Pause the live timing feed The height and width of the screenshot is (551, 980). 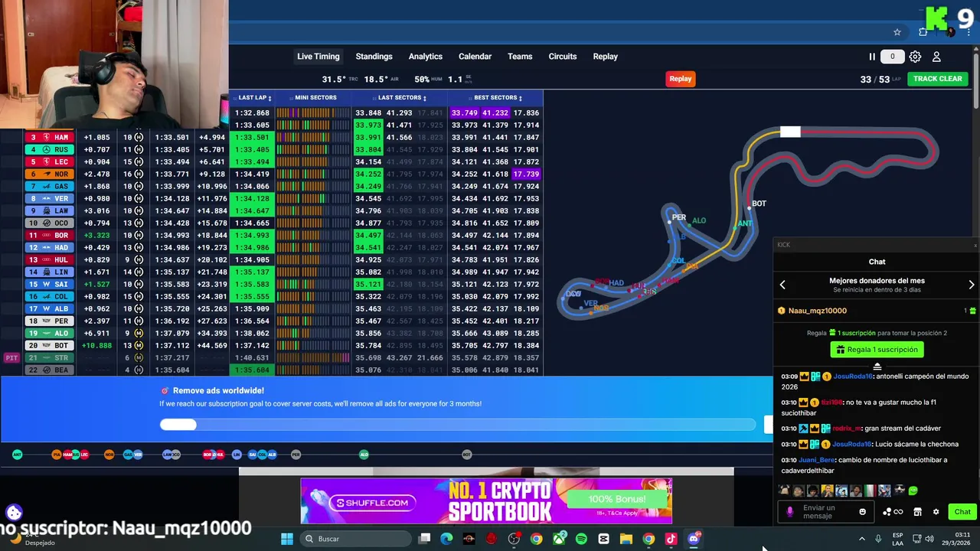871,57
